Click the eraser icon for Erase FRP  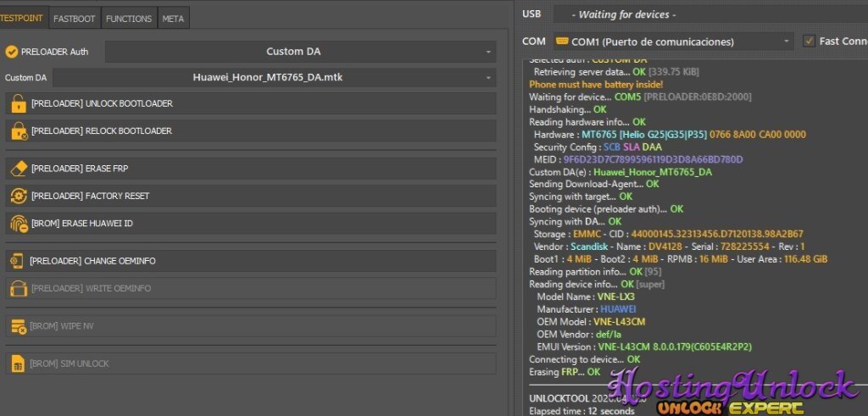18,169
